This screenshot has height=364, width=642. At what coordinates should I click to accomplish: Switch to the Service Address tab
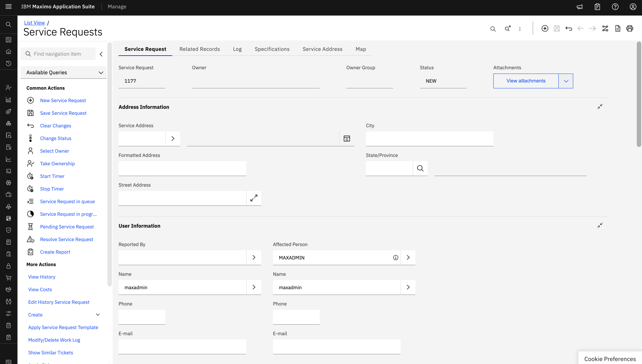pos(322,49)
